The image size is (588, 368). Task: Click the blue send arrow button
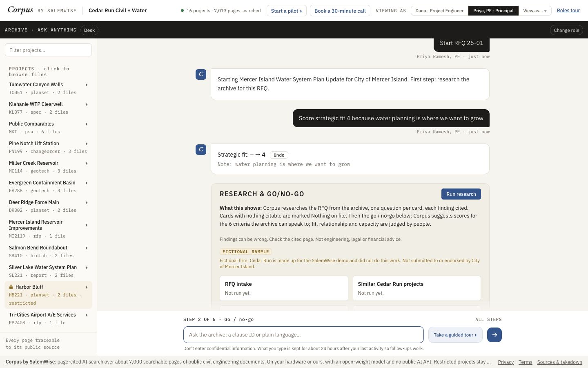(494, 335)
